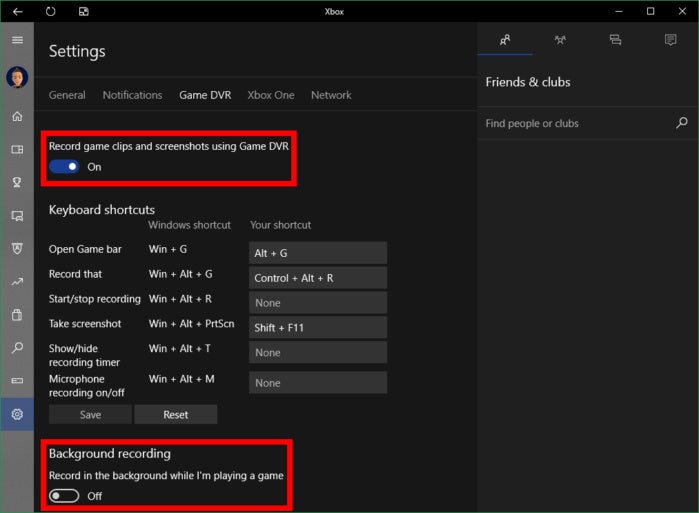Go to Home in the sidebar
699x513 pixels.
point(17,116)
